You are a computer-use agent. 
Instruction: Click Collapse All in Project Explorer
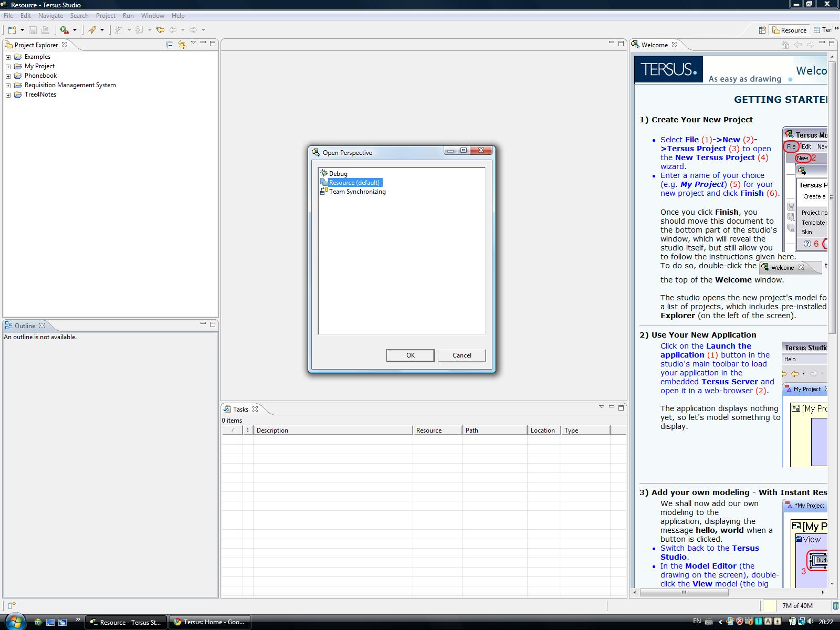[170, 45]
